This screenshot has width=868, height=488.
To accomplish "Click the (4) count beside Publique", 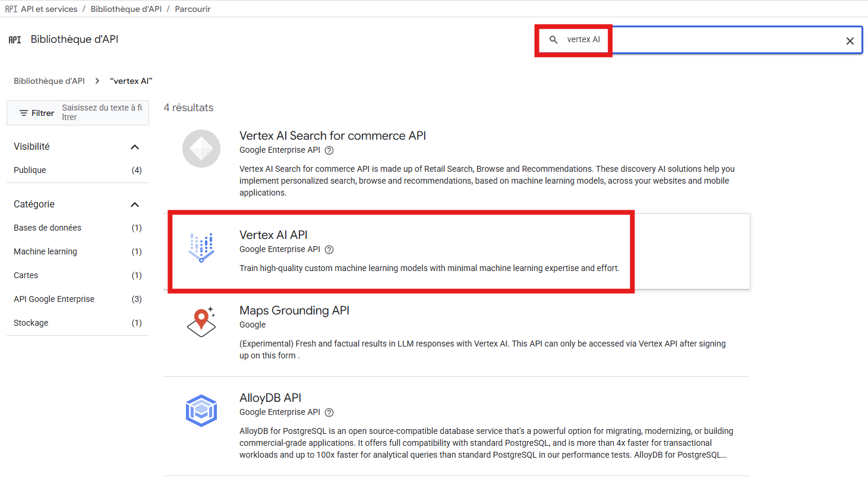I will pos(137,170).
